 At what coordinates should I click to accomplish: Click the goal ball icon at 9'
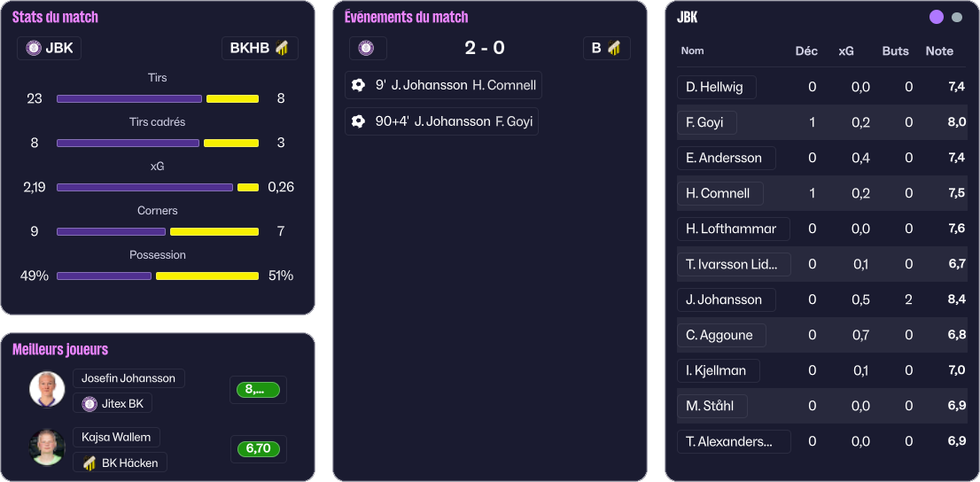(358, 85)
